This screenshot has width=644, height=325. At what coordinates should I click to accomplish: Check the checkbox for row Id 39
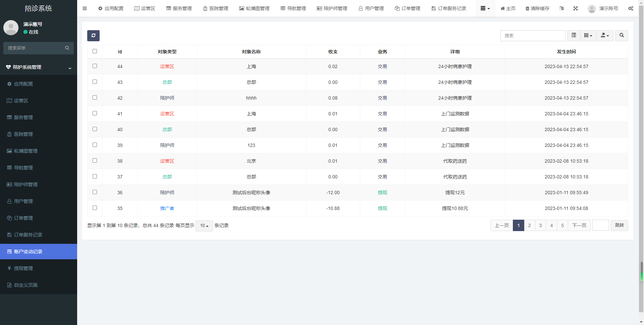(x=95, y=145)
